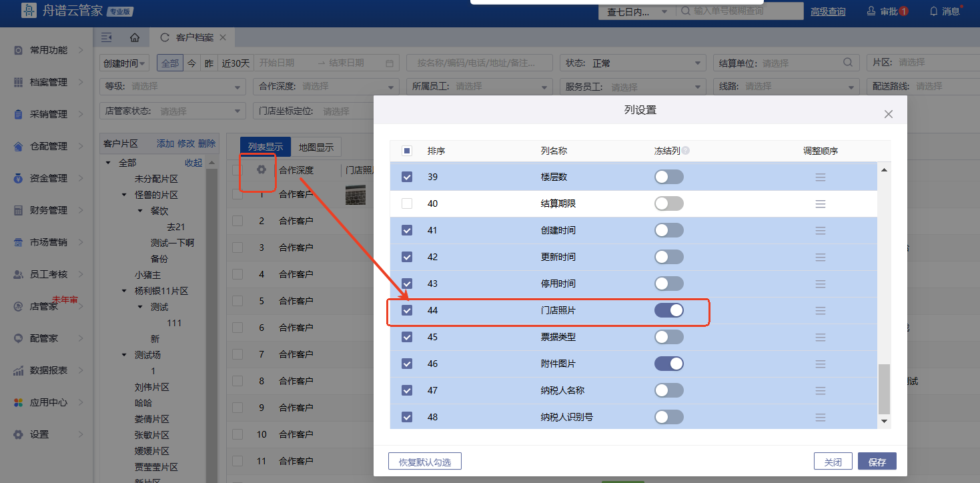Click the 冻结列 help question icon

tap(685, 151)
